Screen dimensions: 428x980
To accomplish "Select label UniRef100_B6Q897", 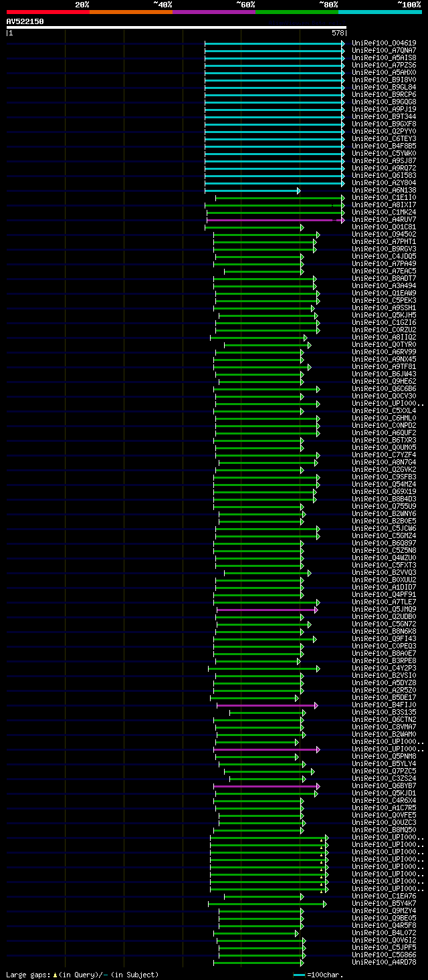I will (x=384, y=543).
